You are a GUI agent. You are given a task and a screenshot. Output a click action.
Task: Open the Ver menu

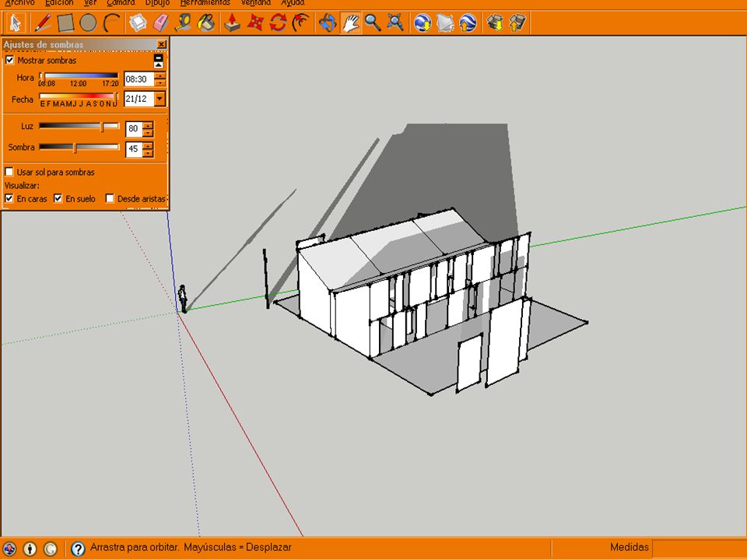coord(90,3)
